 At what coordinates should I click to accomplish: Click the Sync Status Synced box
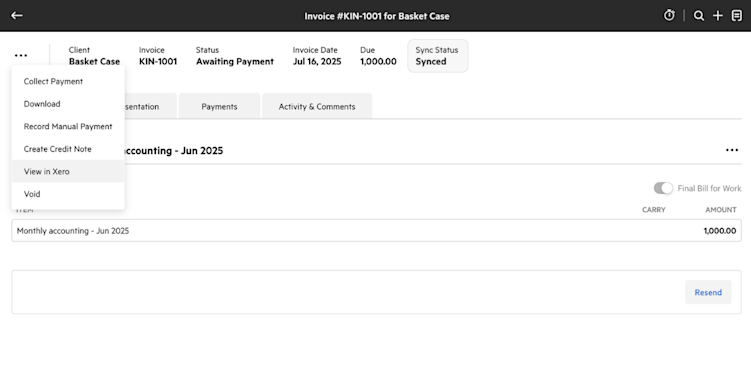coord(437,56)
